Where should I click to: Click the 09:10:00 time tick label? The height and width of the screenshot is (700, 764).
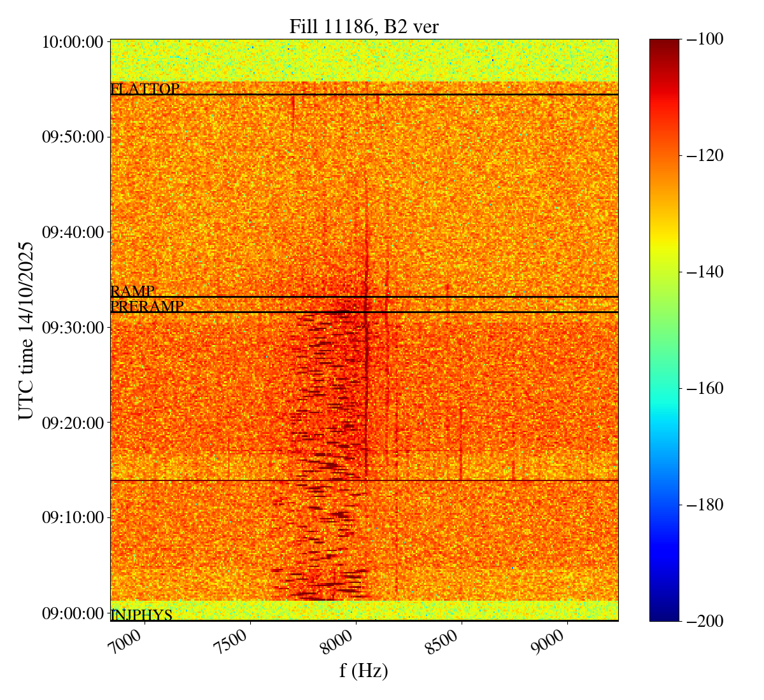(x=73, y=517)
